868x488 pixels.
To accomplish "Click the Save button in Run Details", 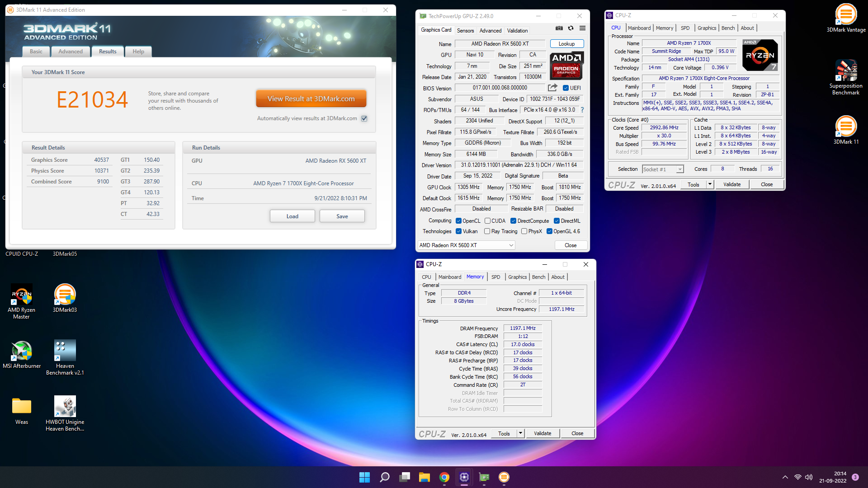I will 342,216.
